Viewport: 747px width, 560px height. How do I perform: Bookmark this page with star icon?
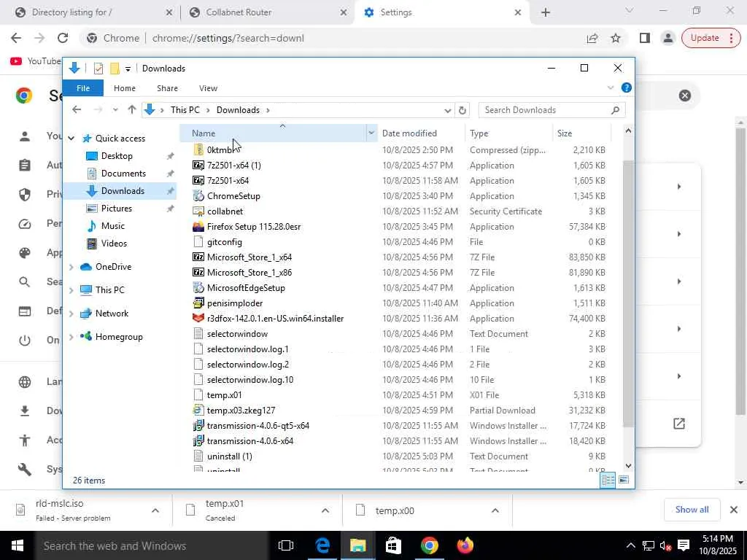(616, 38)
